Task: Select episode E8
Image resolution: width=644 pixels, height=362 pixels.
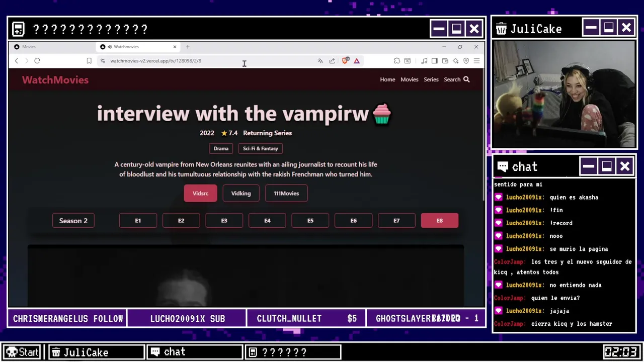Action: point(440,221)
